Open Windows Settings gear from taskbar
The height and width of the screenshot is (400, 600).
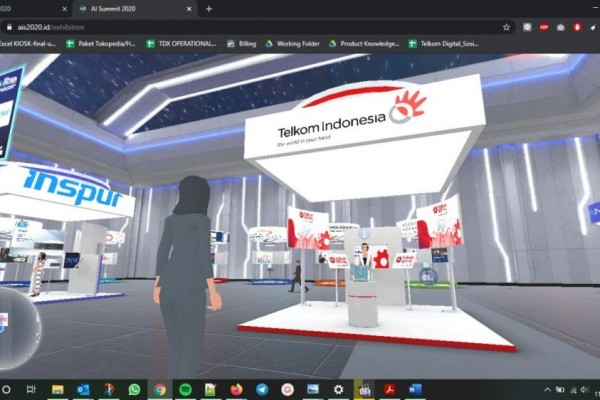click(338, 390)
